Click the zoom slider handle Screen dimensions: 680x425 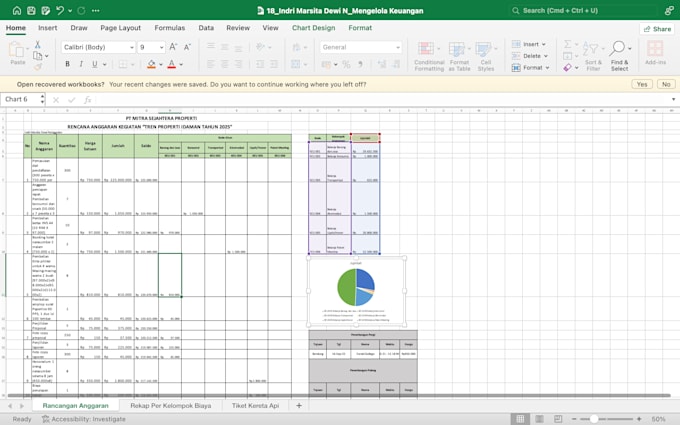click(x=594, y=419)
